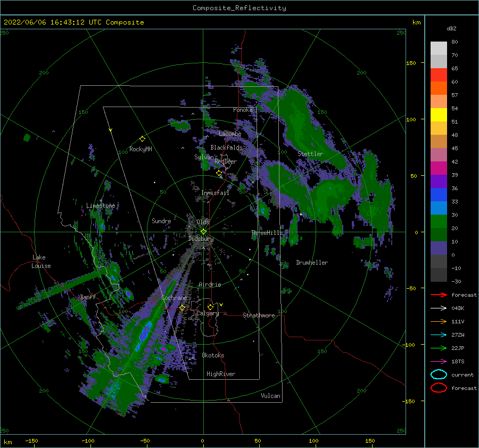Viewport: 479px width, 448px height.
Task: Click the -150 label on bottom km axis
Action: (31, 441)
